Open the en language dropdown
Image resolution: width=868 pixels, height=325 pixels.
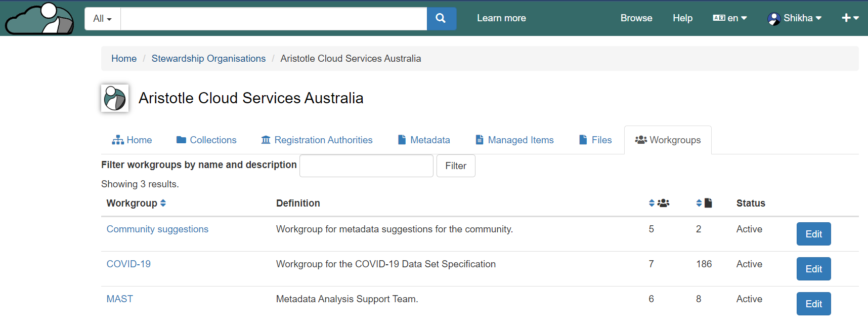730,18
